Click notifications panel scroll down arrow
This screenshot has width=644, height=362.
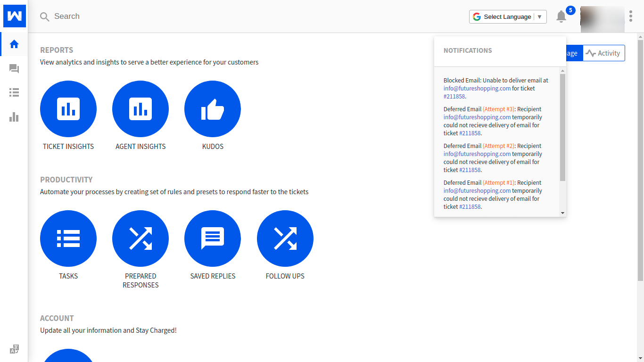coord(562,213)
